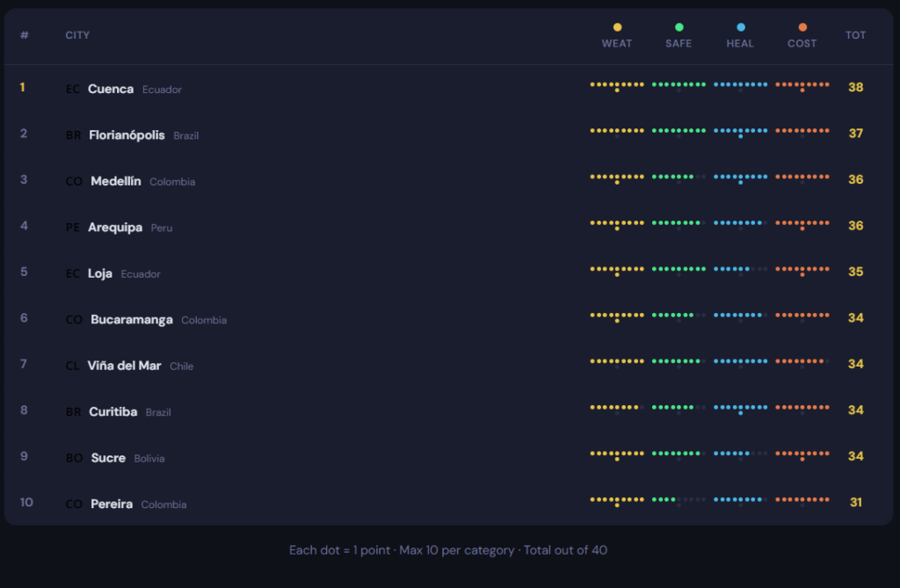Click the BO flag code beside Sucre
This screenshot has width=900, height=588.
tap(75, 459)
